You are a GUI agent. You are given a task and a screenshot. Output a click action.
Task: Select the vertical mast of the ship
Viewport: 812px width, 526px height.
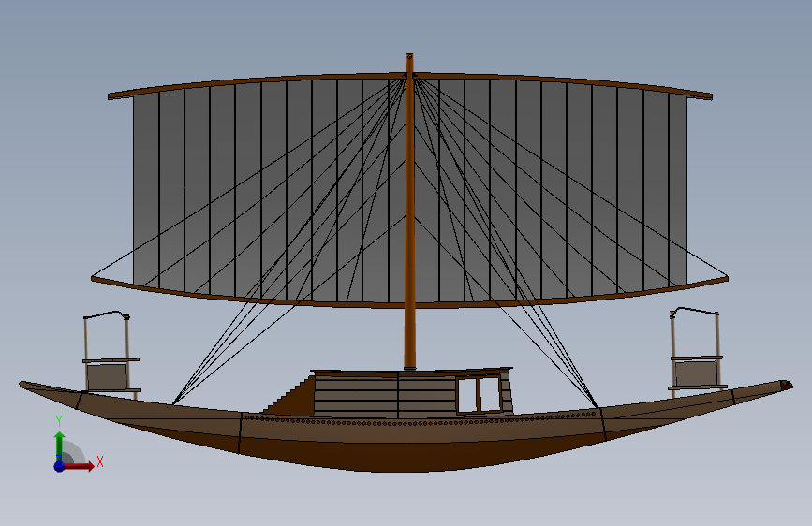(x=409, y=212)
